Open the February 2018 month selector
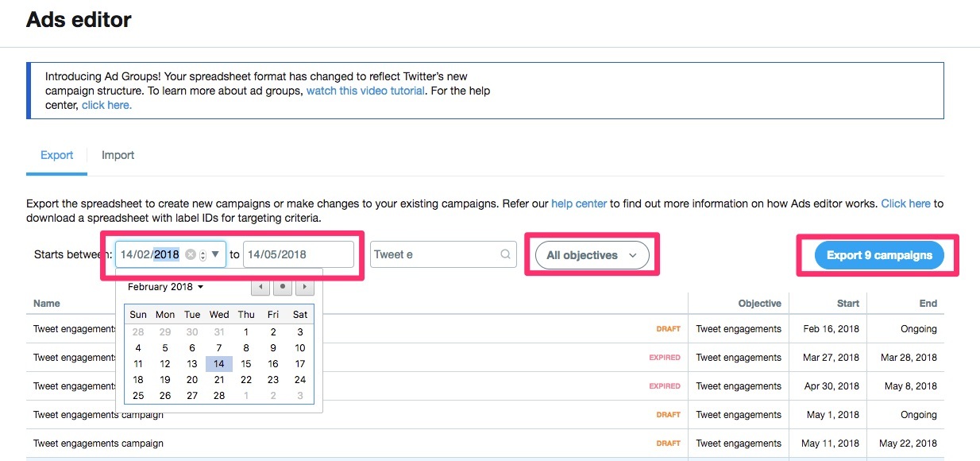 point(166,287)
